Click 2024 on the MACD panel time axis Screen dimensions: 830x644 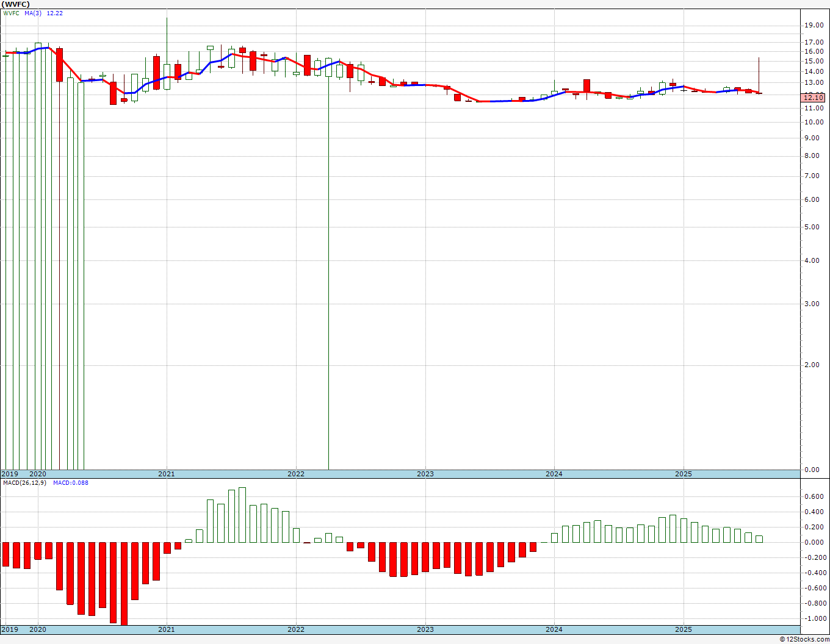click(554, 629)
